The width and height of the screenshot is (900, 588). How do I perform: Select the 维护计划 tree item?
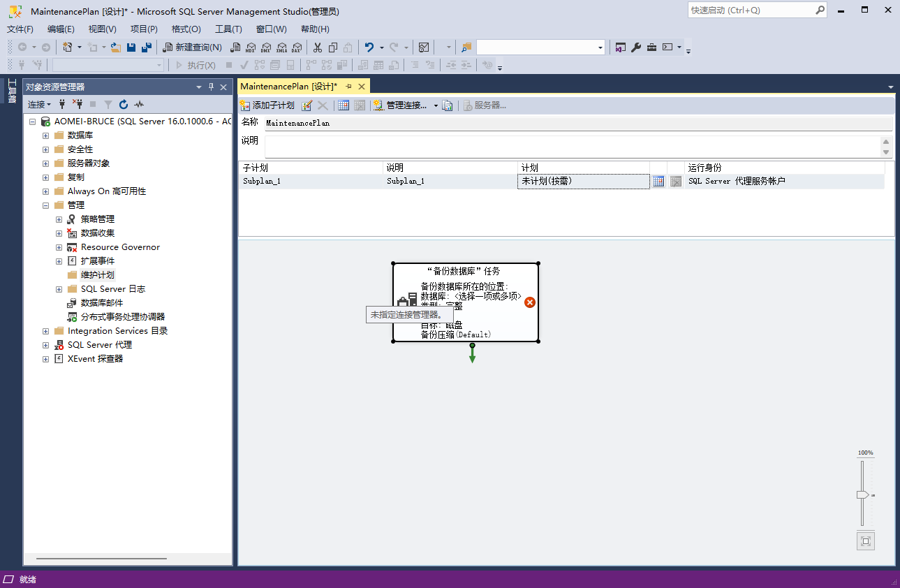coord(98,275)
